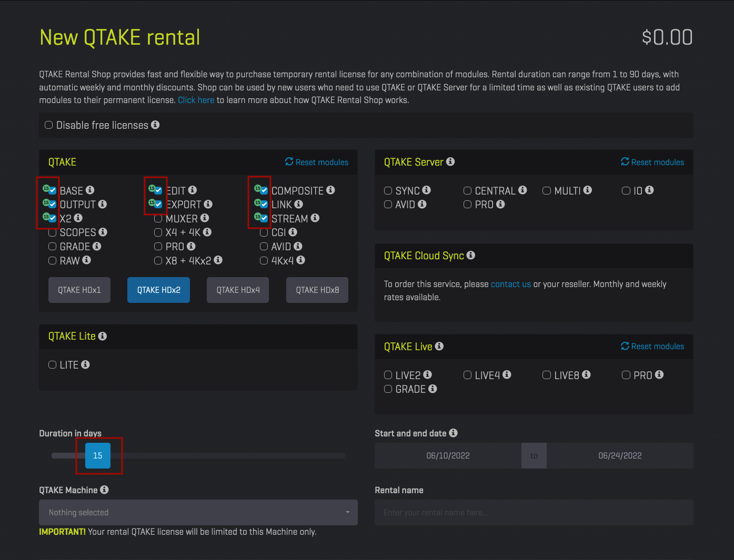Viewport: 734px width, 560px height.
Task: Check the QTAKE GRADE module checkbox
Action: pyautogui.click(x=52, y=246)
